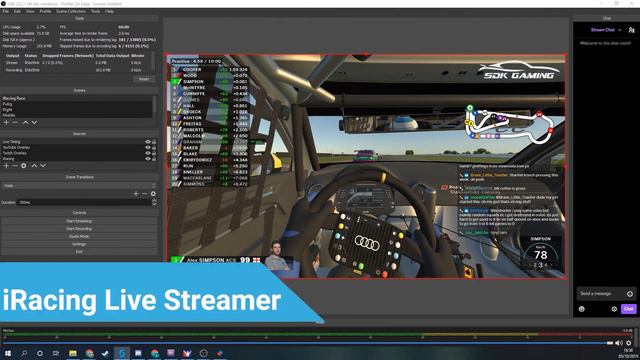Screen dimensions: 640x360
Task: Open the View menu
Action: 30,11
